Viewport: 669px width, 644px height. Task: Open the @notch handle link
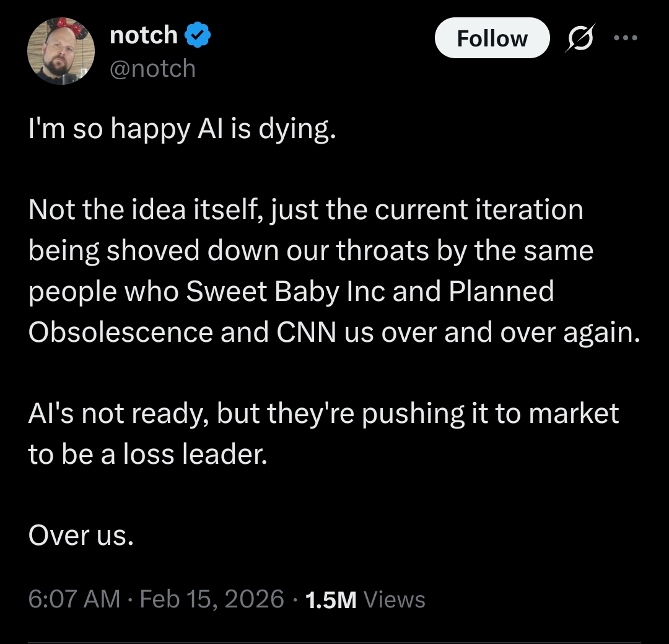point(152,67)
